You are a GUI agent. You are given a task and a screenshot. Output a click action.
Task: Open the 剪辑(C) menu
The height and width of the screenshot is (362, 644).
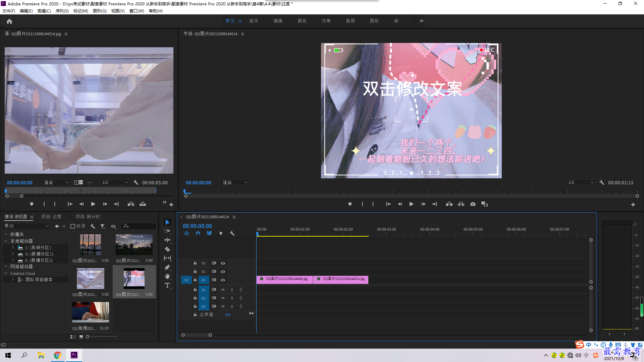tap(44, 11)
